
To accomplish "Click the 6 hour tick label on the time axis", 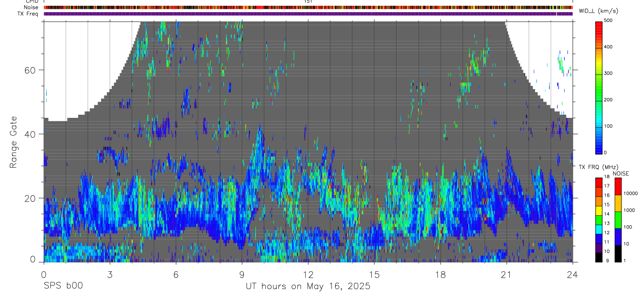I will point(176,274).
